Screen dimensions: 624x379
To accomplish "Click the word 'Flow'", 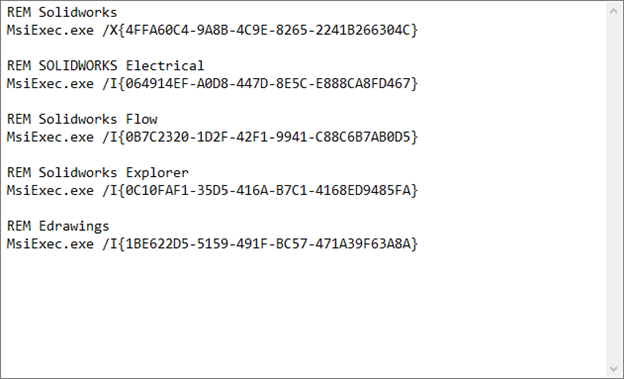I will click(142, 119).
